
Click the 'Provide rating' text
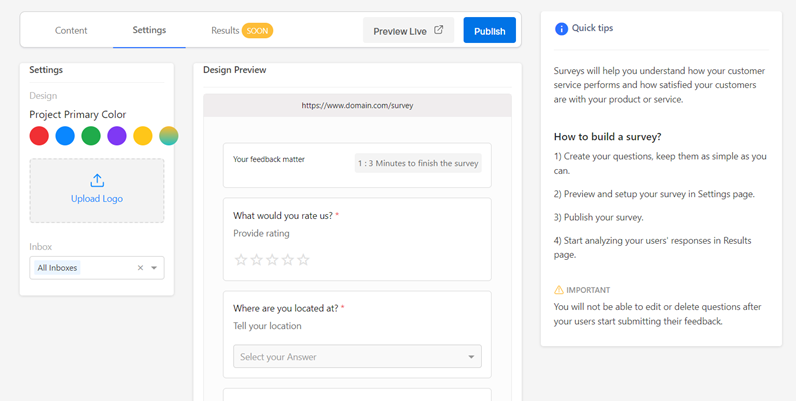[x=261, y=233]
